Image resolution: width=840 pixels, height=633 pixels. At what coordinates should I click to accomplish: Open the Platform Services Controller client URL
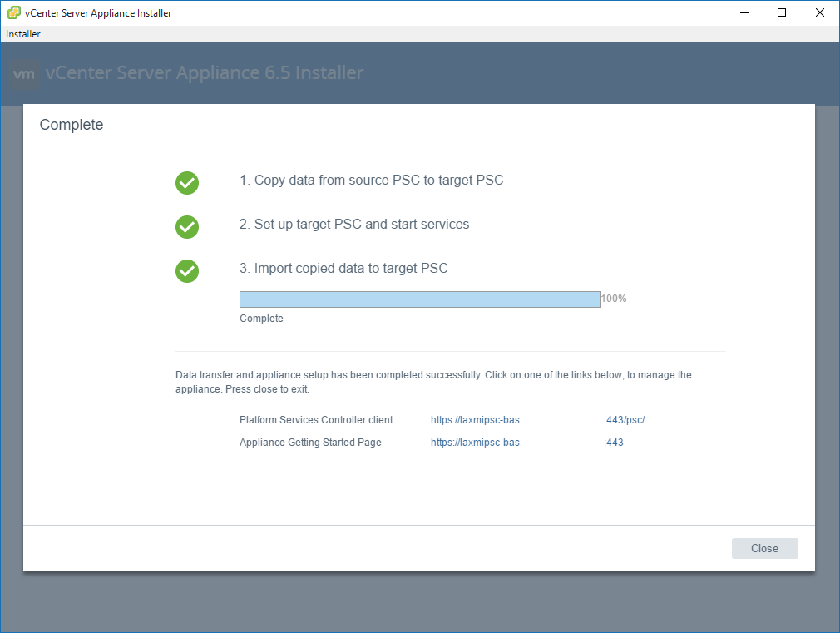[537, 420]
